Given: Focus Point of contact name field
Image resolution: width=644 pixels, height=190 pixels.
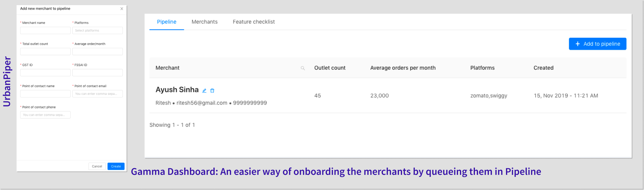Looking at the screenshot, I should [x=45, y=94].
